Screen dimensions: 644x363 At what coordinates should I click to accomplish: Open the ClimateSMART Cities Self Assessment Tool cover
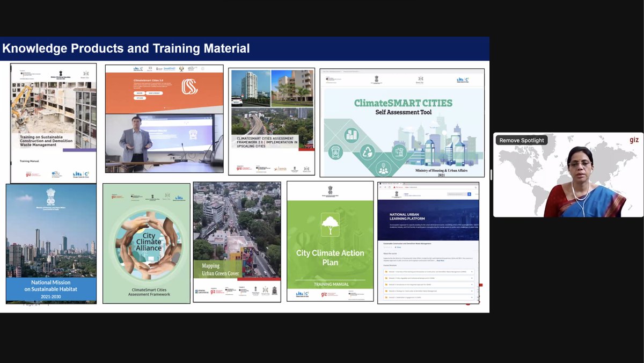point(402,122)
